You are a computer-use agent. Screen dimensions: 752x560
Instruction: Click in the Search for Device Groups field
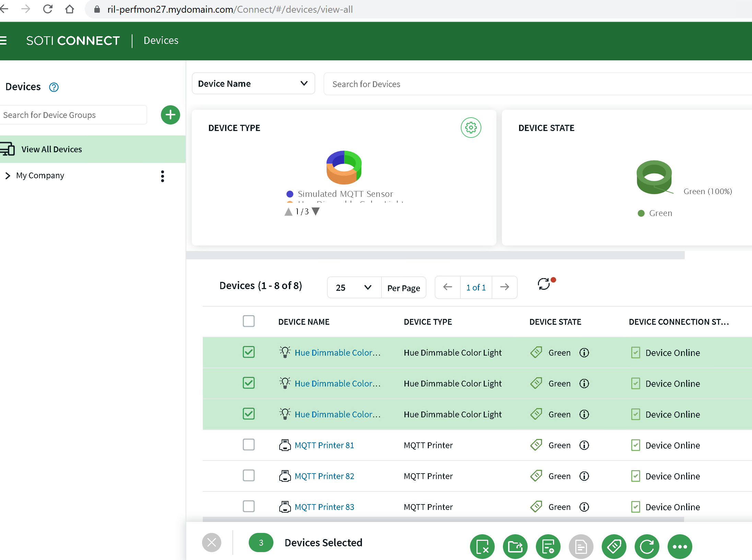pos(73,115)
